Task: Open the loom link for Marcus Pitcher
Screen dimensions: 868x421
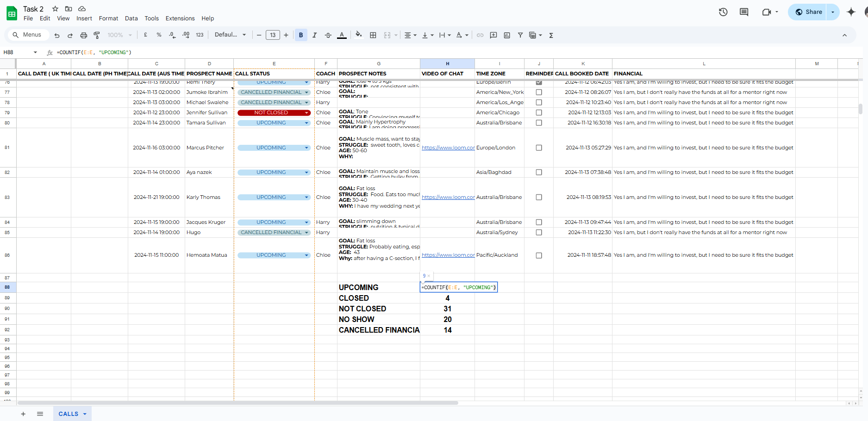Action: (448, 148)
